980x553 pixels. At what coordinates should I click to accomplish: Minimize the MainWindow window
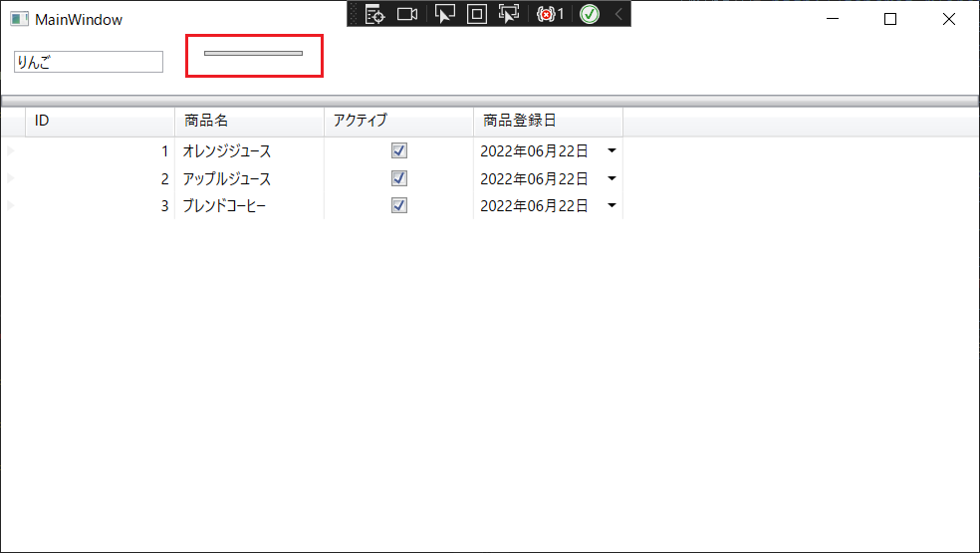pos(833,19)
